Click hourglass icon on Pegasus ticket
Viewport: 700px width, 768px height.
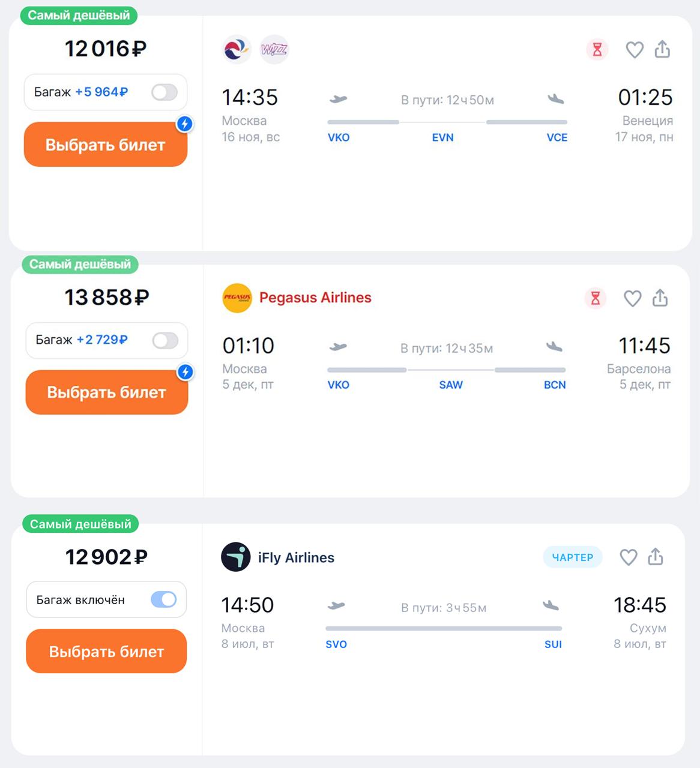pos(596,298)
